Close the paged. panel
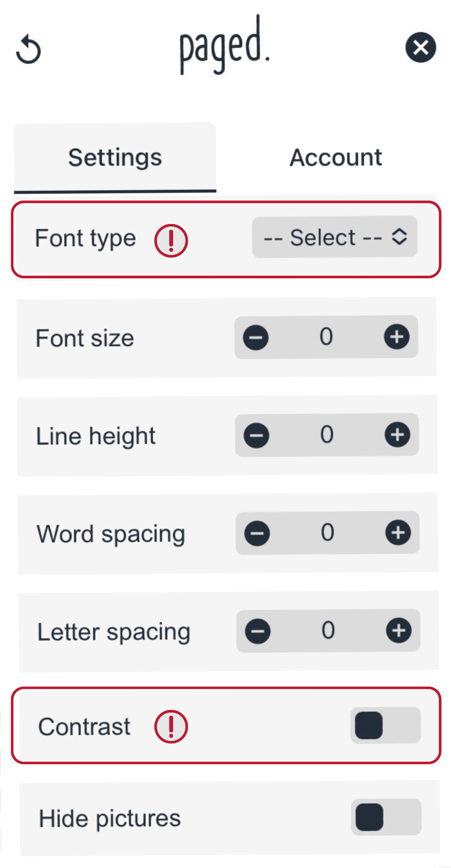The image size is (451, 868). click(x=420, y=47)
